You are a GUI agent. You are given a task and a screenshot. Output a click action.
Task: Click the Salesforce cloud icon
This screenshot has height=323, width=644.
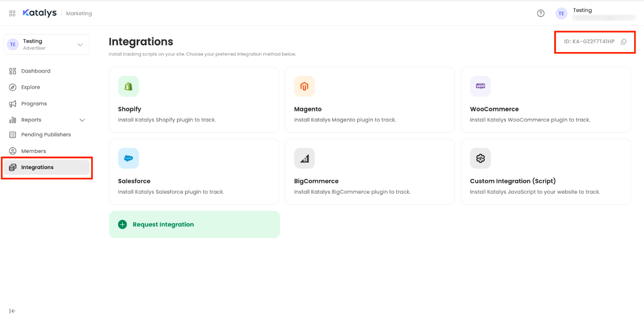pyautogui.click(x=128, y=158)
